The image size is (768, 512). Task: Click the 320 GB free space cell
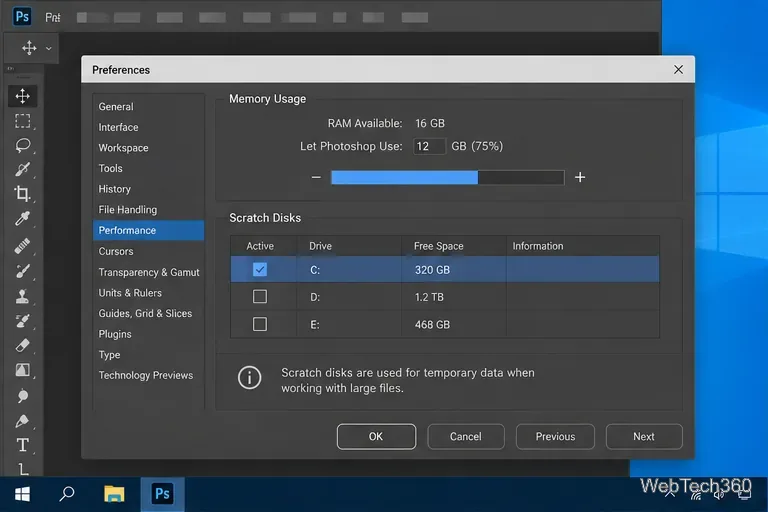coord(432,270)
